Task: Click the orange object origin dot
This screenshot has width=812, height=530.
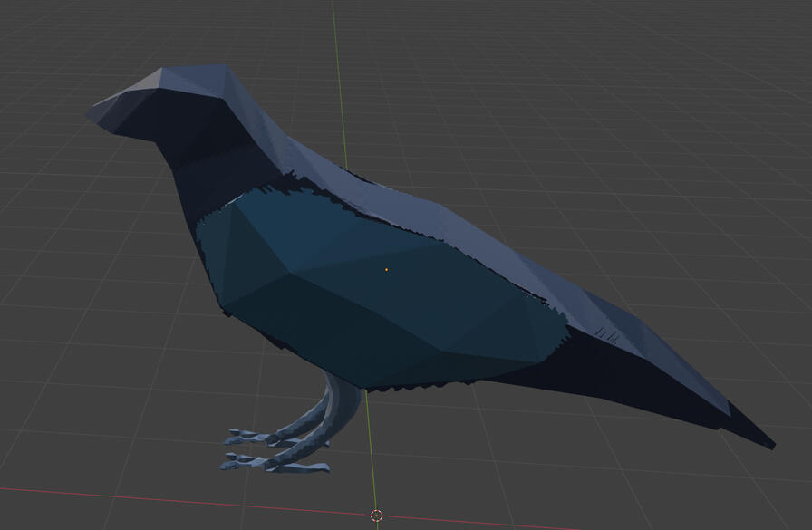Action: point(386,269)
